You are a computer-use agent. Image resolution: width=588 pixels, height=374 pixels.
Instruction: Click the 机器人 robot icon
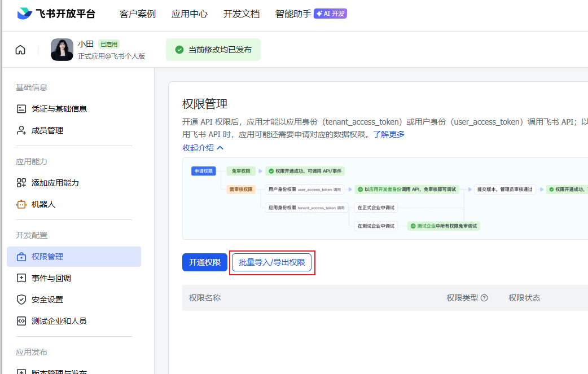[x=21, y=204]
